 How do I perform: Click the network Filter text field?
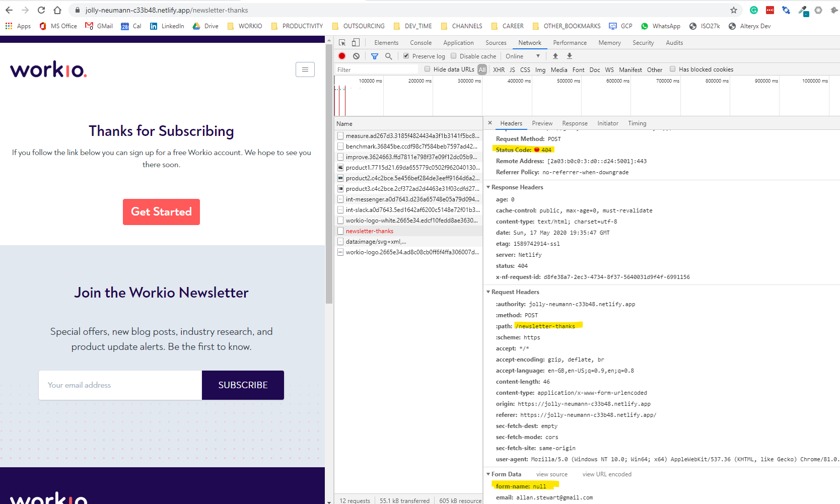point(377,69)
